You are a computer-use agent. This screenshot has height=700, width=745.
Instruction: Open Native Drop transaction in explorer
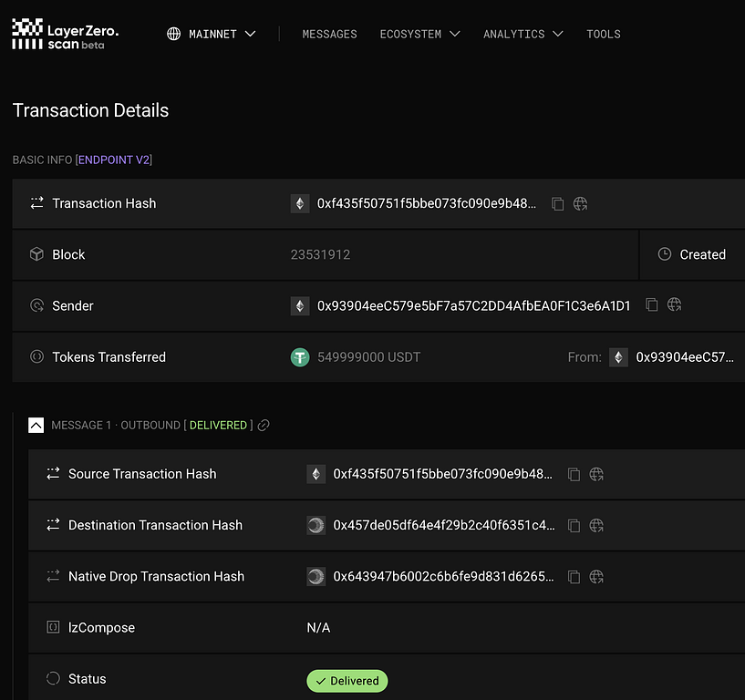[x=596, y=576]
